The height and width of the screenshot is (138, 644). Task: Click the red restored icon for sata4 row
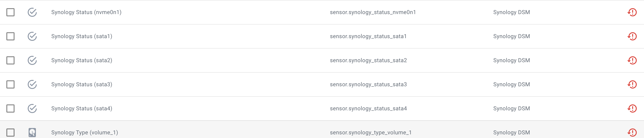[x=632, y=108]
